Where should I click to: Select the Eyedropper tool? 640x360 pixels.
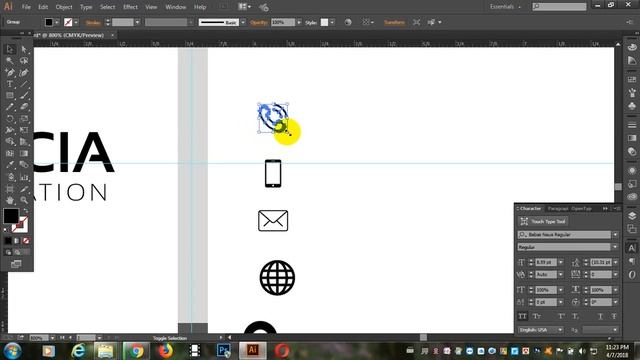[10, 165]
